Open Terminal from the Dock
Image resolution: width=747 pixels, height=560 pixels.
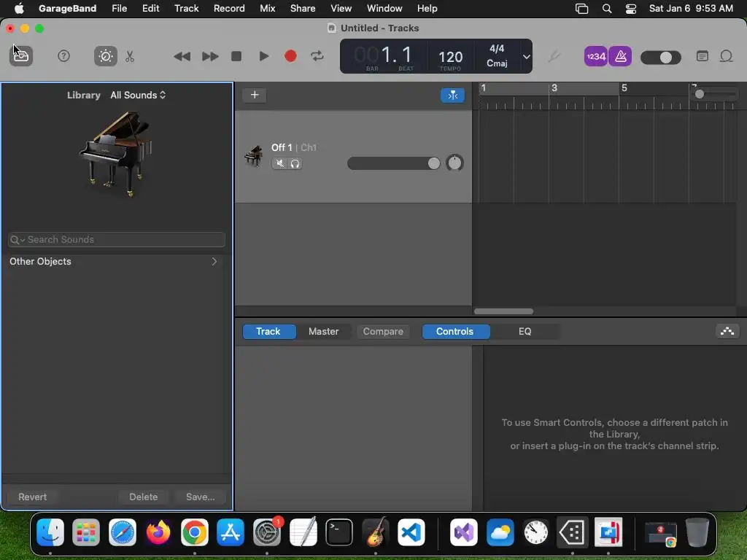pos(339,532)
